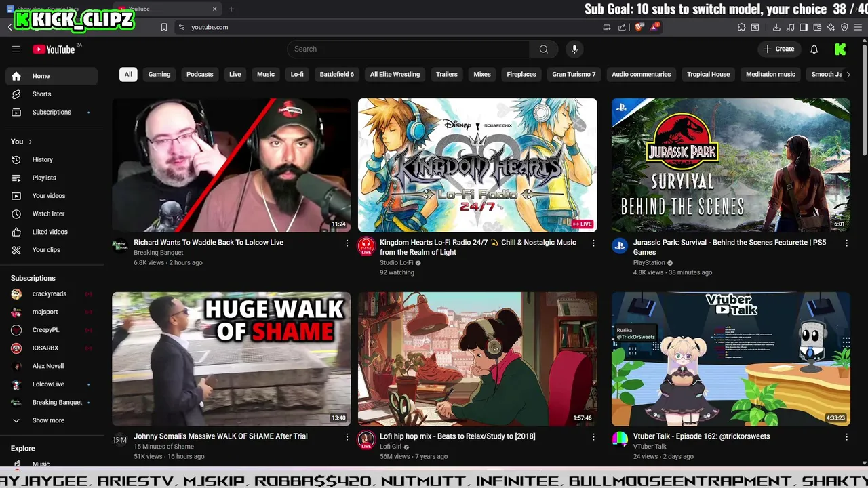Open crackyreads subscription channel
The height and width of the screenshot is (488, 868).
52,293
